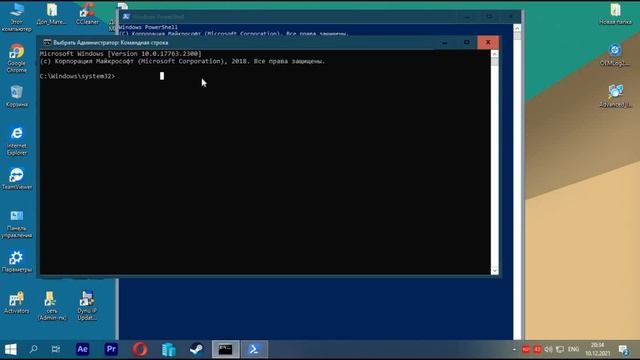Viewport: 640px width, 360px height.
Task: Open the Activators desktop folder
Action: coord(16,302)
